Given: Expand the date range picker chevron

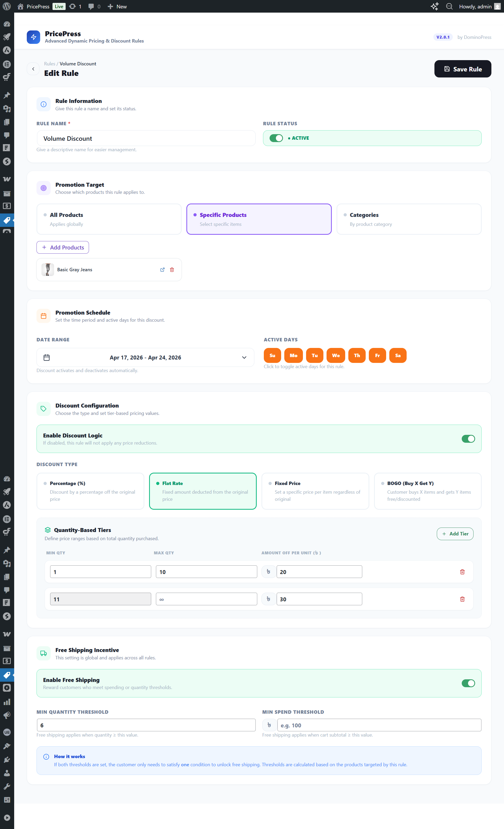Looking at the screenshot, I should pos(244,357).
